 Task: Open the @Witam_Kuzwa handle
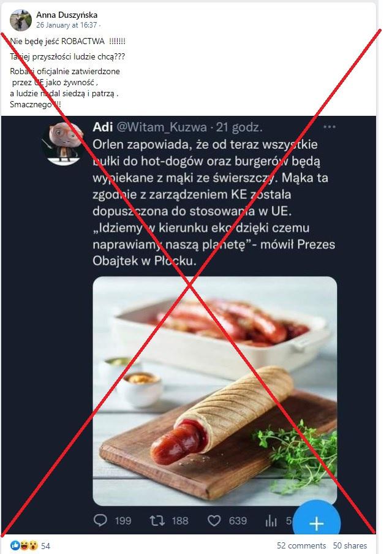tap(161, 127)
